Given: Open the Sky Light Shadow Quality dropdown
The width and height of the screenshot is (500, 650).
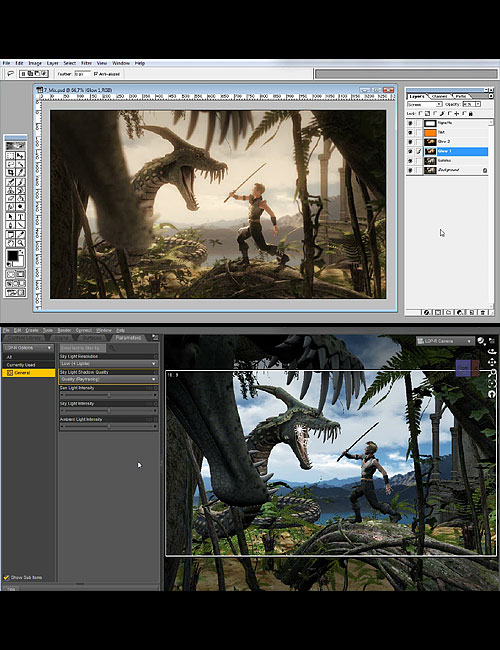Looking at the screenshot, I should [109, 379].
